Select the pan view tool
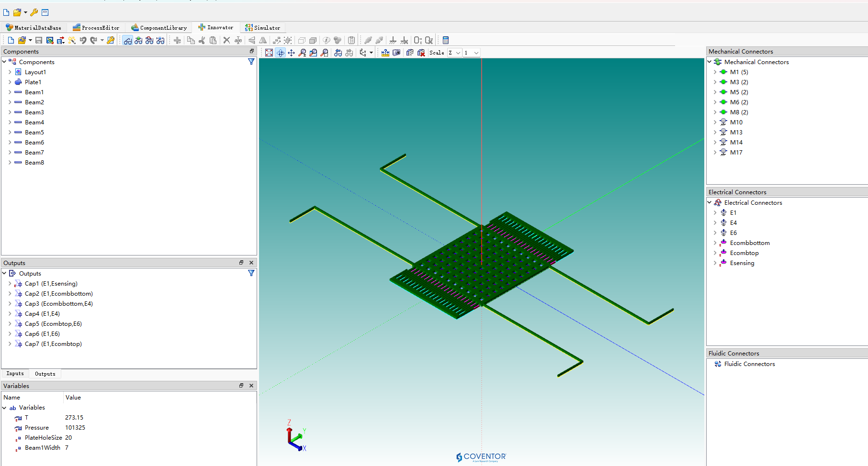 coord(291,53)
